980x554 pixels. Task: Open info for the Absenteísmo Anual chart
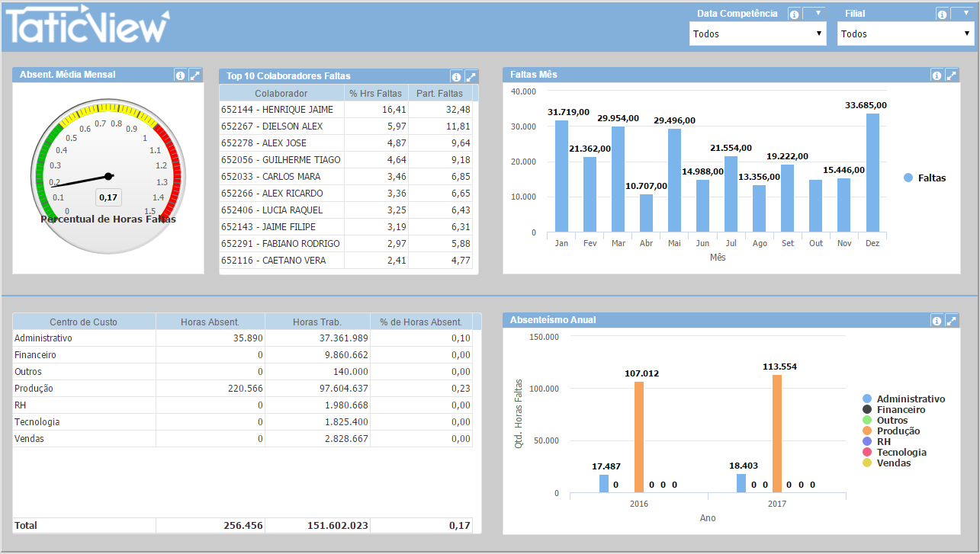pos(937,321)
